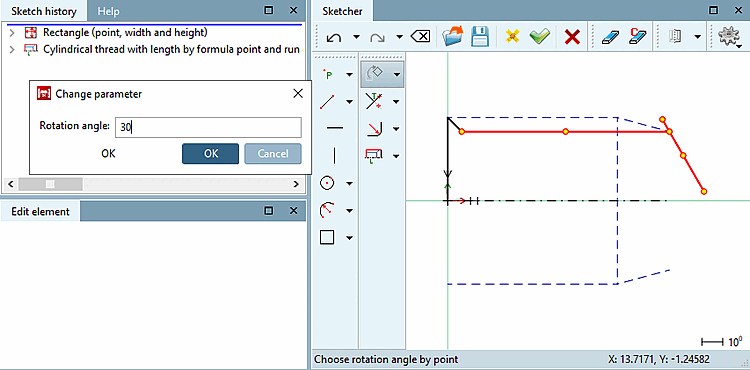Viewport: 750px width, 370px height.
Task: Maximize the Edit element panel
Action: (x=269, y=211)
